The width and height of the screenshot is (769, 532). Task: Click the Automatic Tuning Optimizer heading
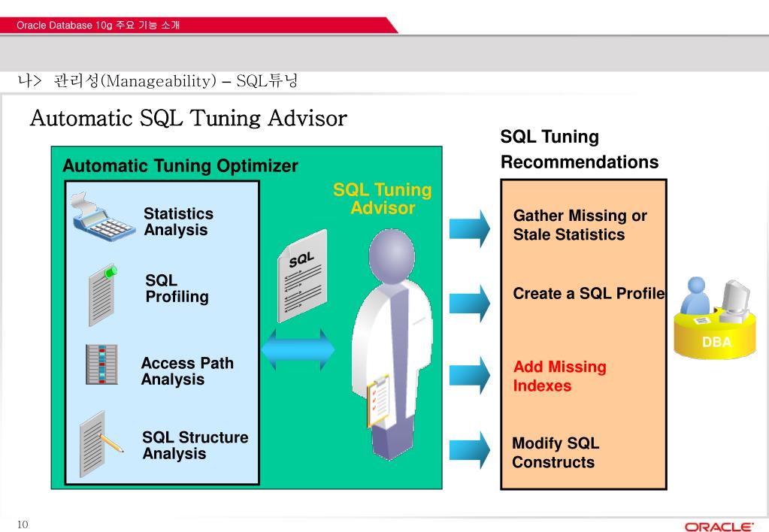[x=180, y=166]
